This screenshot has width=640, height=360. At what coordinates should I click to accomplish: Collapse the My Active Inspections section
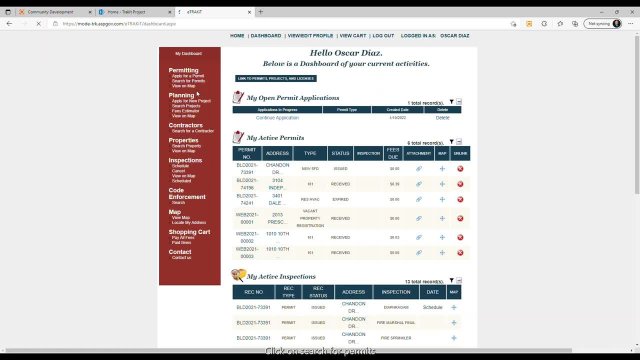459,280
